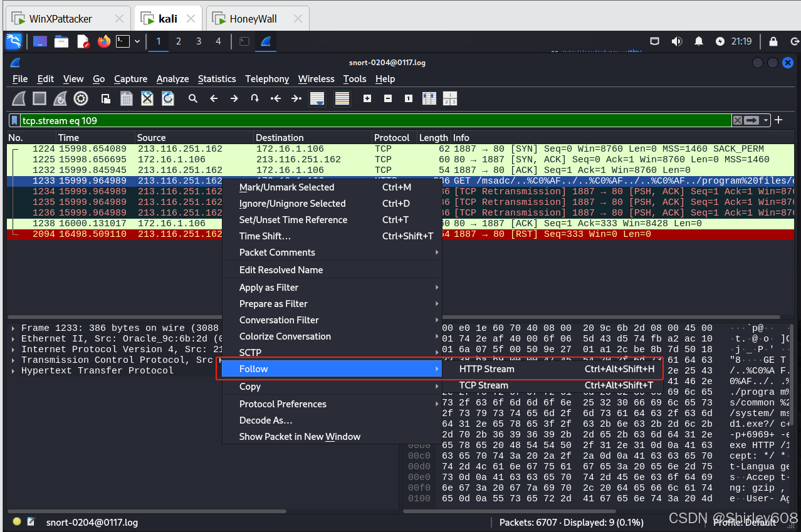Screen dimensions: 801x532
Task: Expand the Ethernet II tree node
Action: tap(14, 339)
